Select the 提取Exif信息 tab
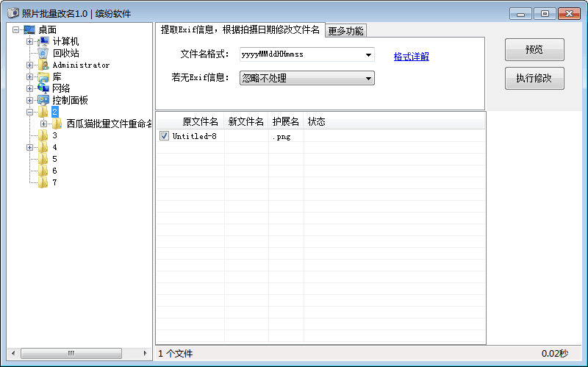The image size is (588, 367). click(x=240, y=29)
